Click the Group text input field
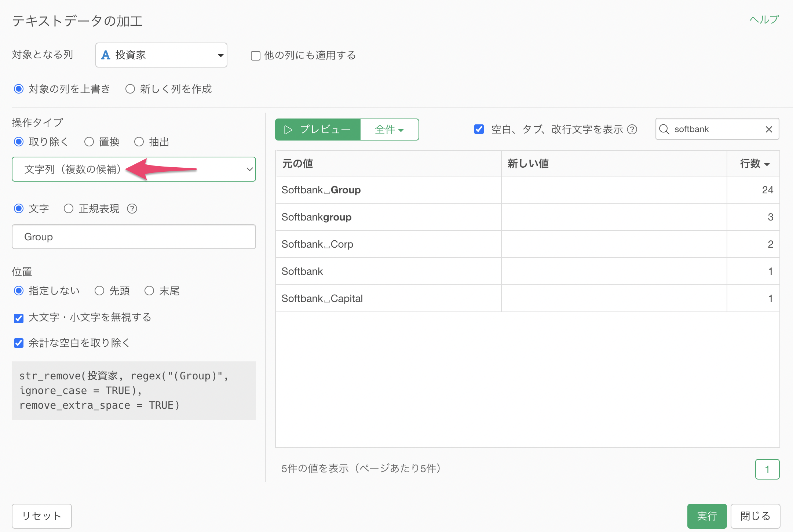This screenshot has width=793, height=532. click(134, 237)
